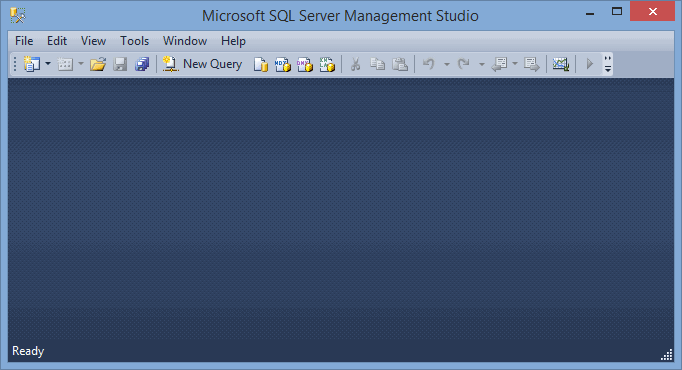Click the window resize grip corner
Viewport: 682px width, 370px height.
coord(666,355)
